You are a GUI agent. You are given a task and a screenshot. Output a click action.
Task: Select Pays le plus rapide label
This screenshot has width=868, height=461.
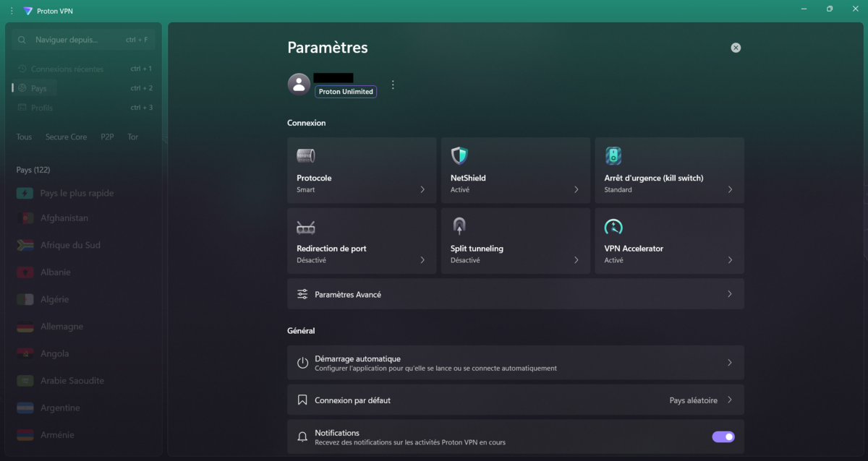point(77,194)
